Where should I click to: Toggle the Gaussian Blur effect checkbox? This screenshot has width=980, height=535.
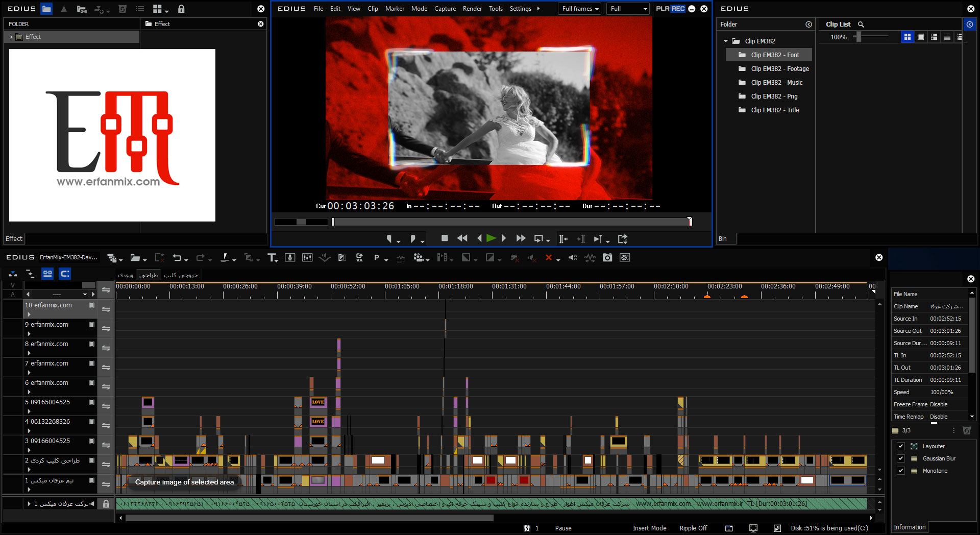point(901,458)
